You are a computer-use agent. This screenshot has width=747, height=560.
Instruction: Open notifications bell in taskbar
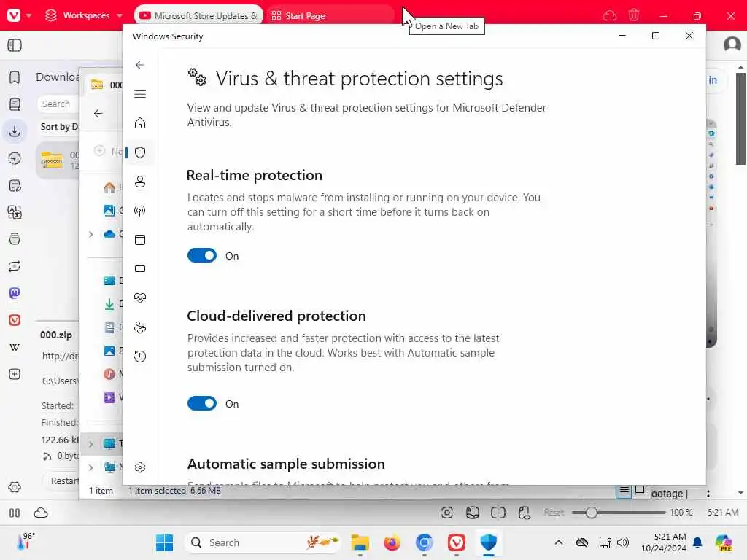[x=697, y=542]
